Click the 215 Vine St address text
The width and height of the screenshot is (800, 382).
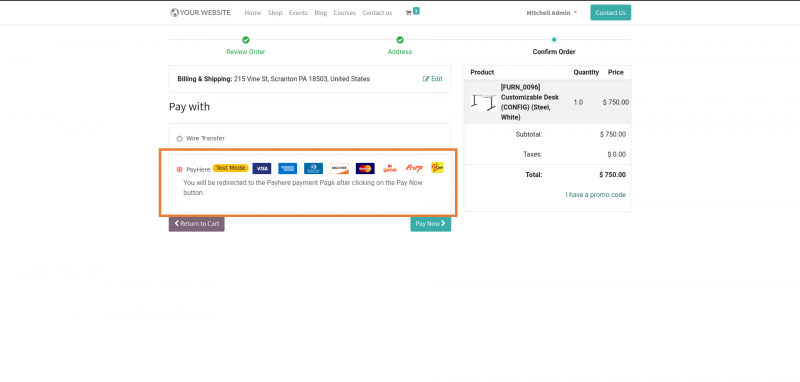[x=302, y=79]
